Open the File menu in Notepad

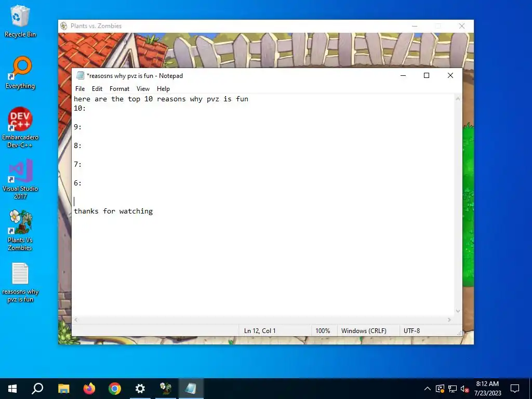point(80,89)
